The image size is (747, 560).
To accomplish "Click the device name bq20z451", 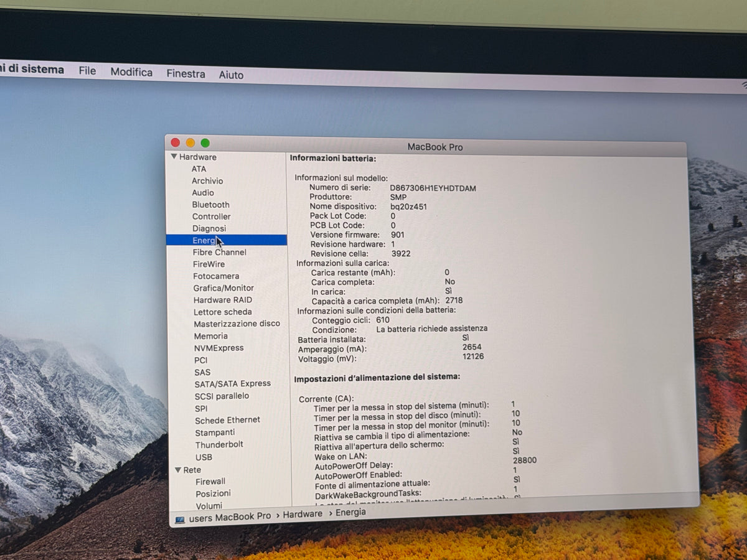I will tap(408, 207).
